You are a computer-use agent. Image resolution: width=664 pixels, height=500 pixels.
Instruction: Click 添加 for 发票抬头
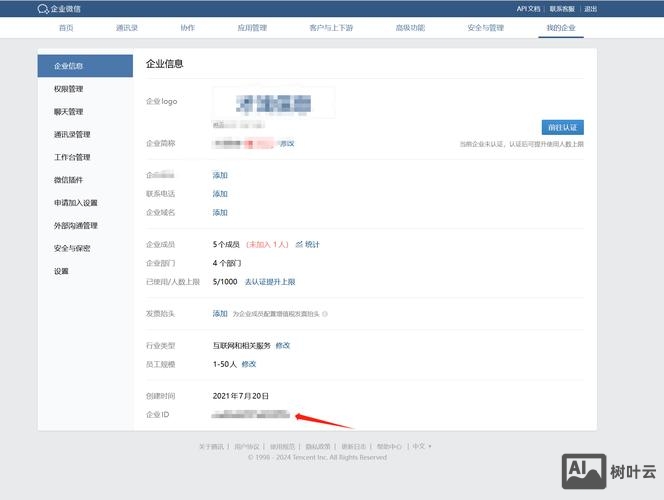click(x=220, y=313)
